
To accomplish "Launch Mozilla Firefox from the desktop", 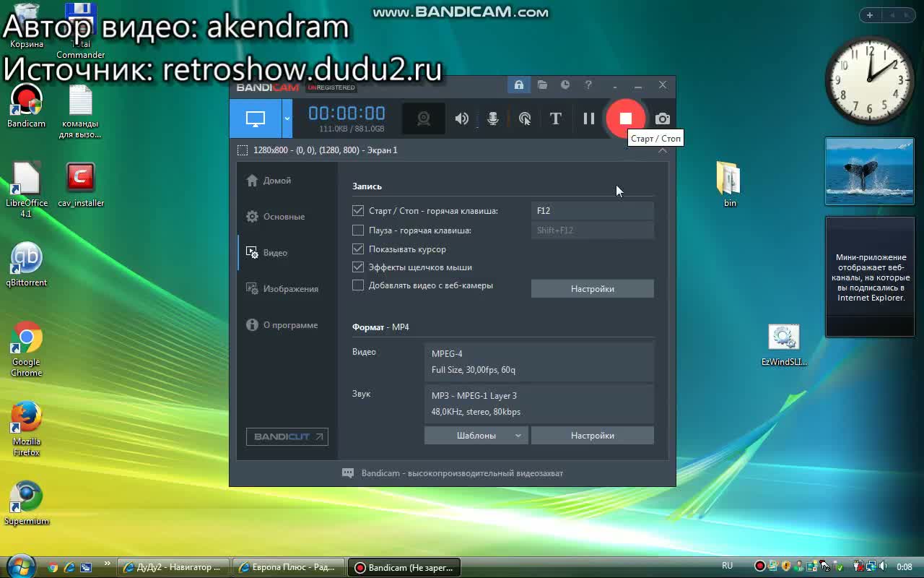I will (x=27, y=429).
